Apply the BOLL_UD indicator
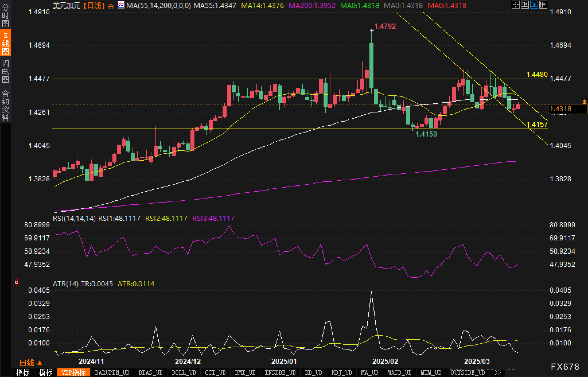 [x=184, y=372]
